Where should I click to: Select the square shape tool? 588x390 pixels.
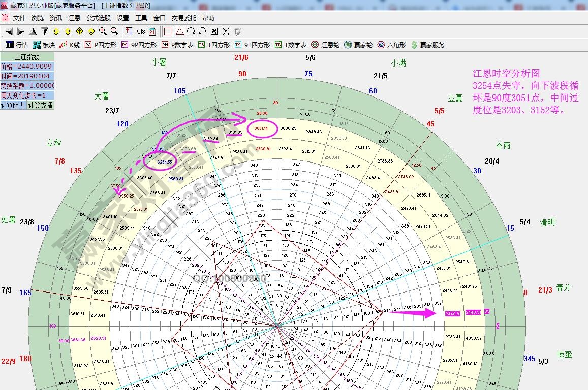[x=168, y=31]
